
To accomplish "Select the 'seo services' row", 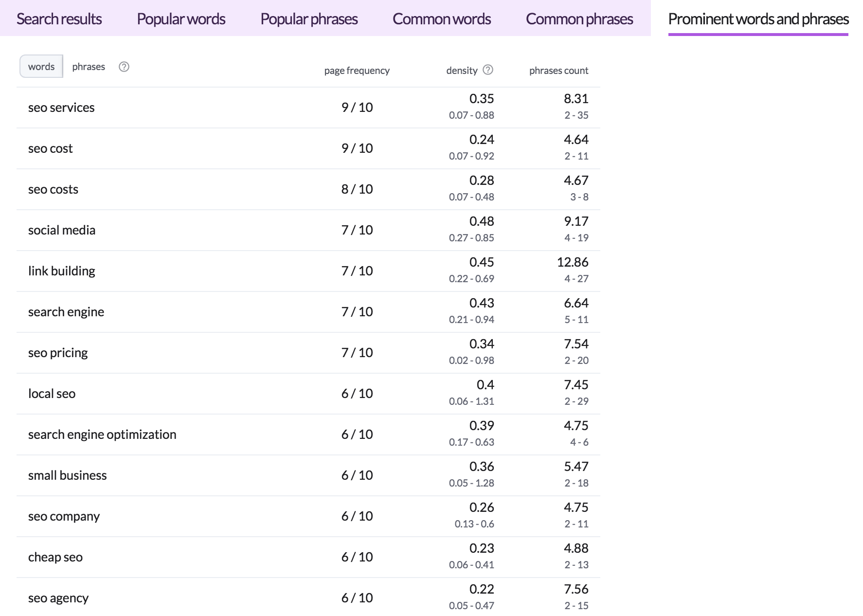I will point(308,108).
